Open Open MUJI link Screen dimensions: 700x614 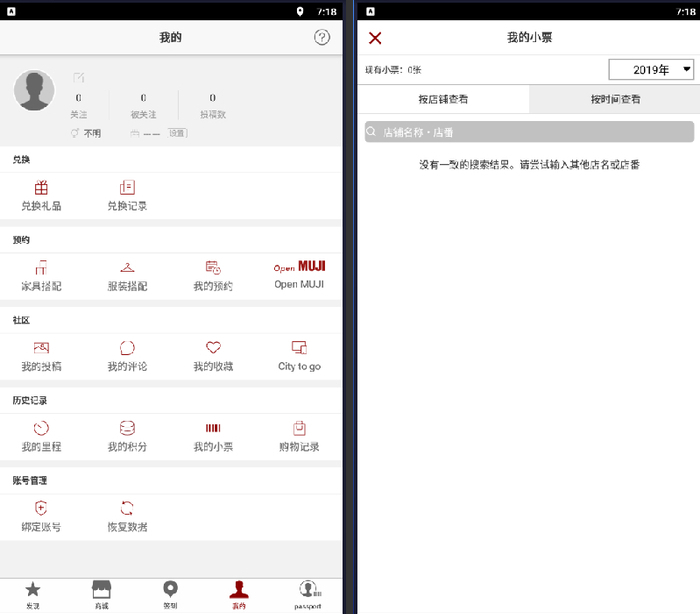(x=299, y=275)
